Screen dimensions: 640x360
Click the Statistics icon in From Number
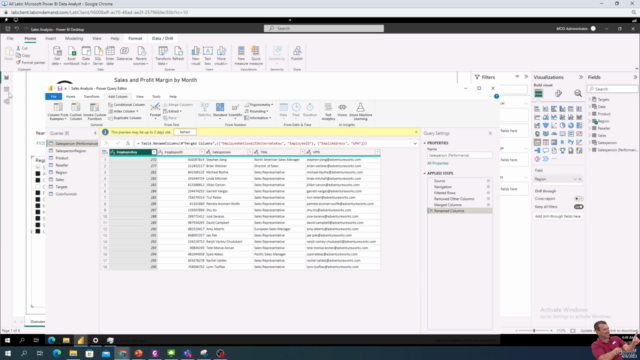pyautogui.click(x=204, y=111)
